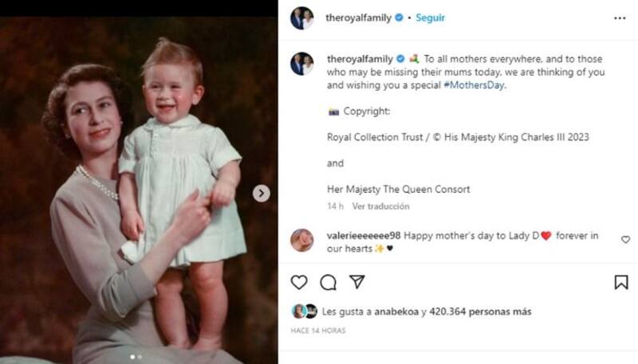The image size is (638, 364).
Task: Open comments with the speech bubble icon
Action: click(328, 282)
